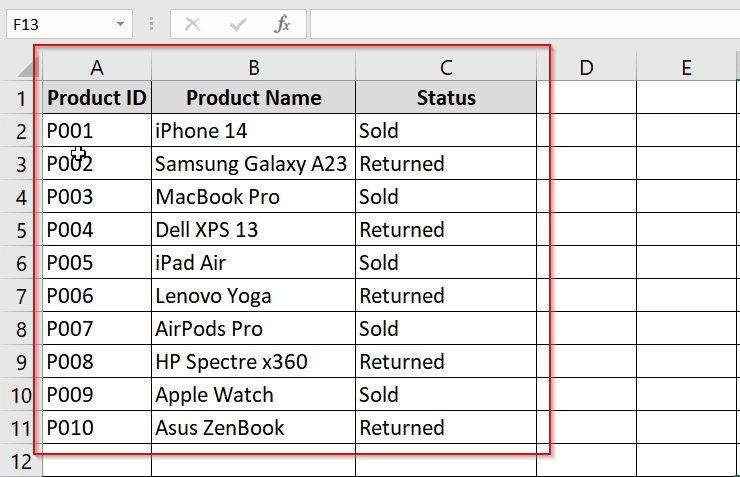Screen dimensions: 740x477
Task: Select cell containing P002
Action: 97,163
